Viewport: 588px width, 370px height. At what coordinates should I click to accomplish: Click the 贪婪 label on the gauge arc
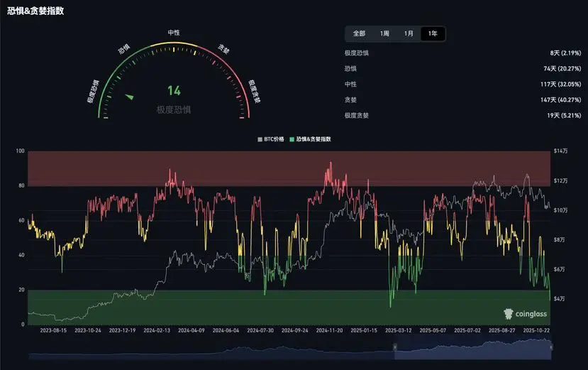223,49
